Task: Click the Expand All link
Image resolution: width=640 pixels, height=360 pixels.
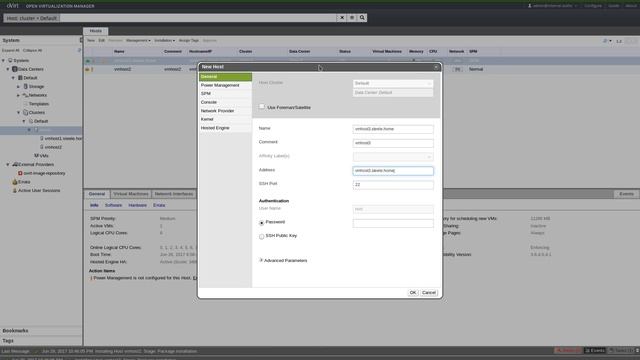Action: 11,51
